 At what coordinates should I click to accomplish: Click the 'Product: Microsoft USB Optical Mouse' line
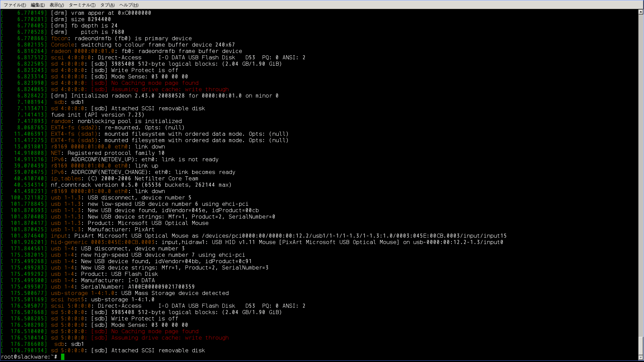coord(148,223)
